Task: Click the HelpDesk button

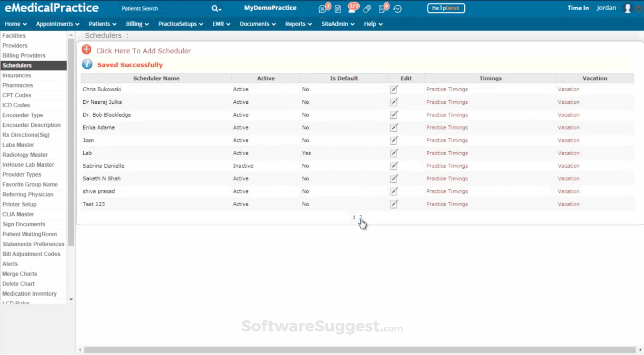Action: (446, 8)
